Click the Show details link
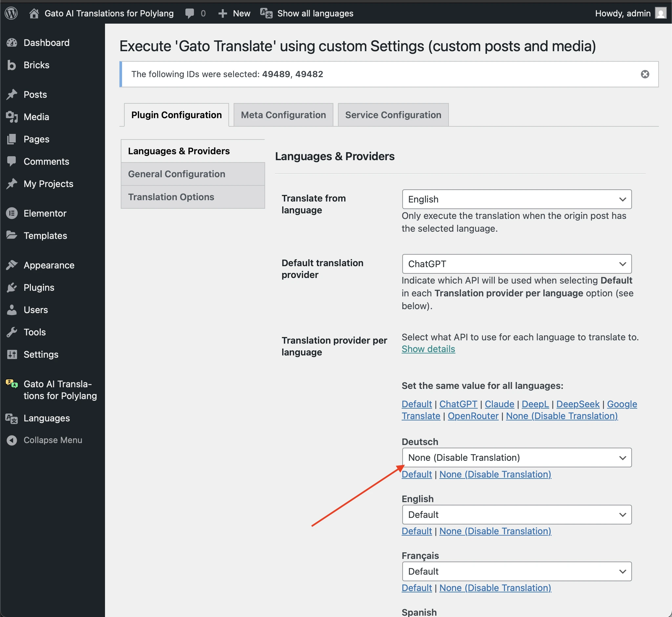 click(x=428, y=349)
